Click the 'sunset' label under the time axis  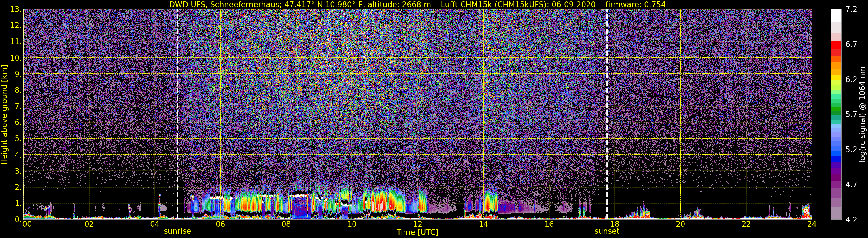[x=607, y=231]
